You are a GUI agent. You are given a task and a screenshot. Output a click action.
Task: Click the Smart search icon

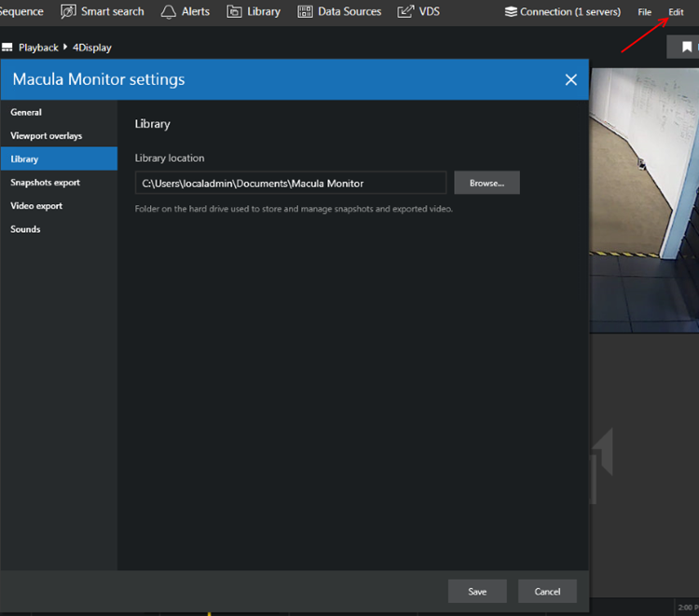point(68,11)
